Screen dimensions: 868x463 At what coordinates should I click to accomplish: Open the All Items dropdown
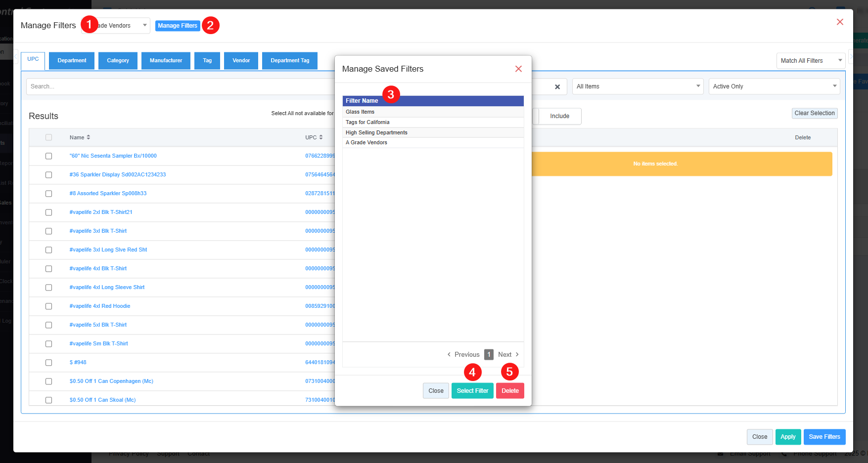[638, 86]
